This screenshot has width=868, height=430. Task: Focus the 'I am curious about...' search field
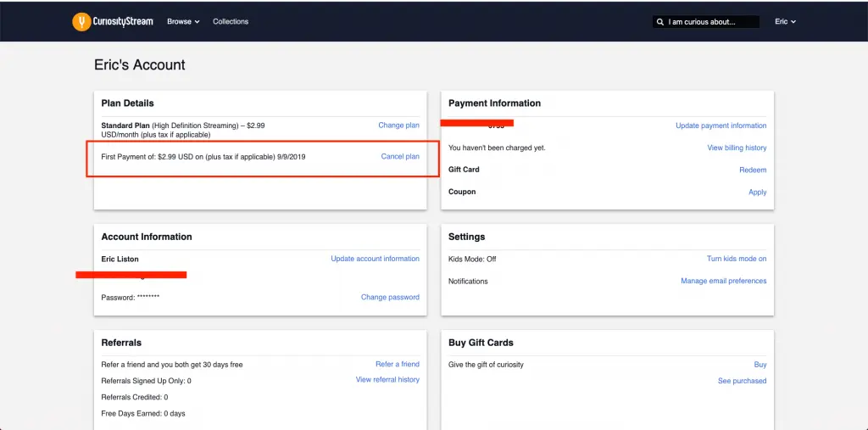click(706, 22)
